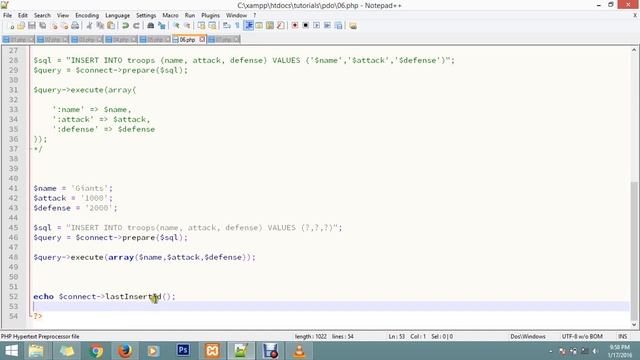The height and width of the screenshot is (360, 640).
Task: Play back the recorded macro
Action: tap(316, 26)
